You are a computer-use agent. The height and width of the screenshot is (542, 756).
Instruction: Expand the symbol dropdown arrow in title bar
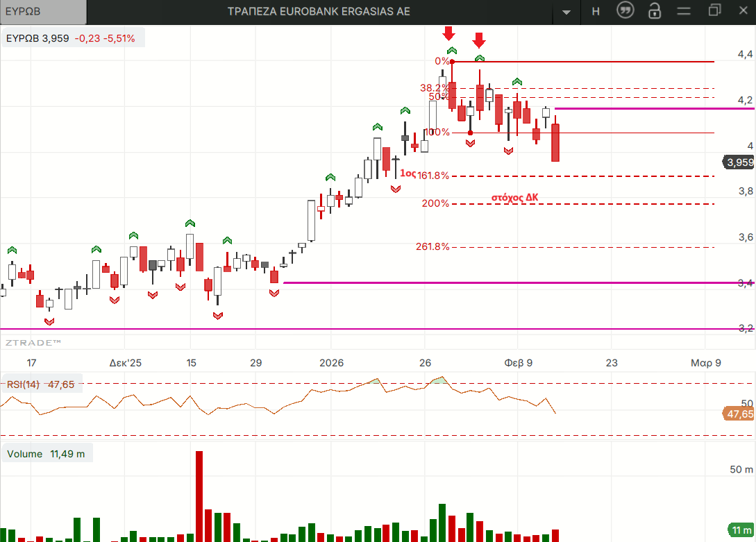click(x=567, y=12)
